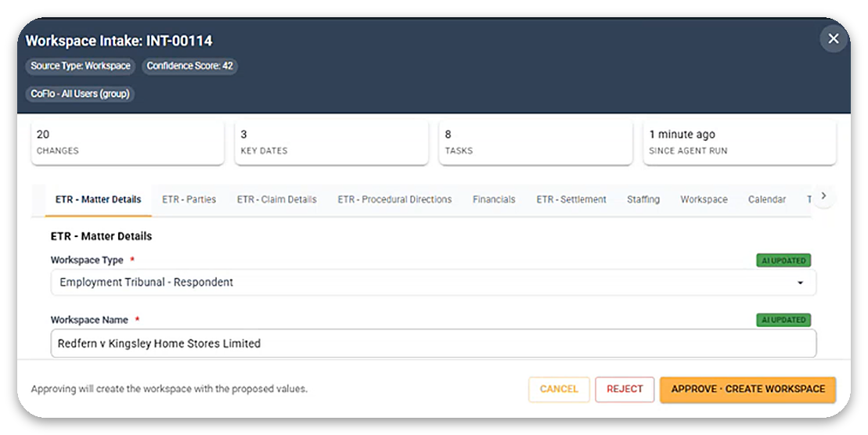Switch to the ETR - Parties tab
Screen dimensions: 868x435
click(189, 200)
